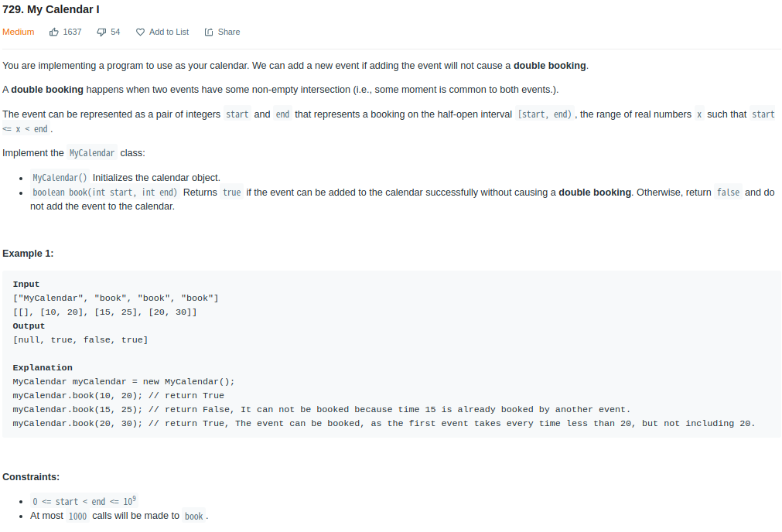782x532 pixels.
Task: Click the Constraints heading
Action: pyautogui.click(x=31, y=476)
